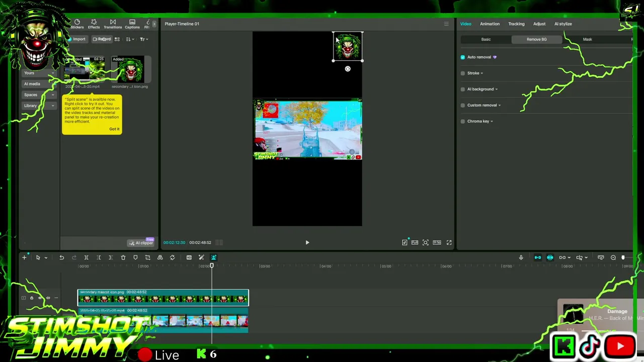Enable the AI background checkbox

click(463, 89)
